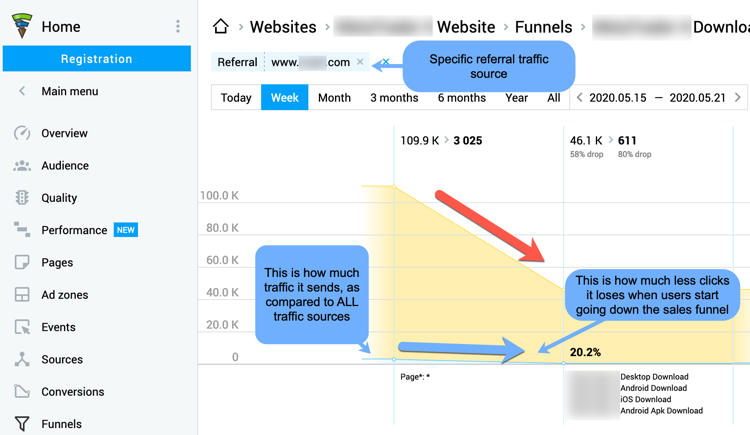The image size is (750, 435).
Task: Click Android Apk Download step label
Action: tap(662, 411)
